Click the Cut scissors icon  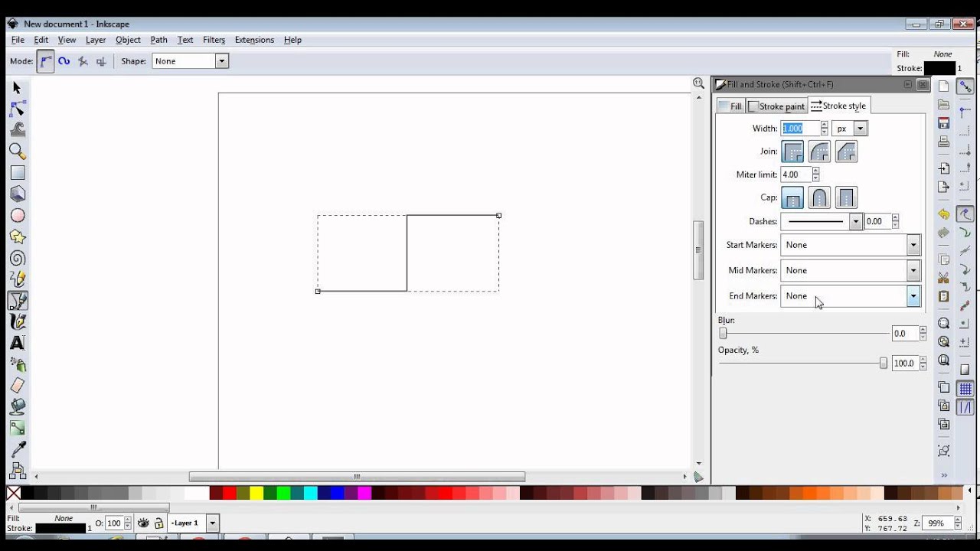(944, 278)
